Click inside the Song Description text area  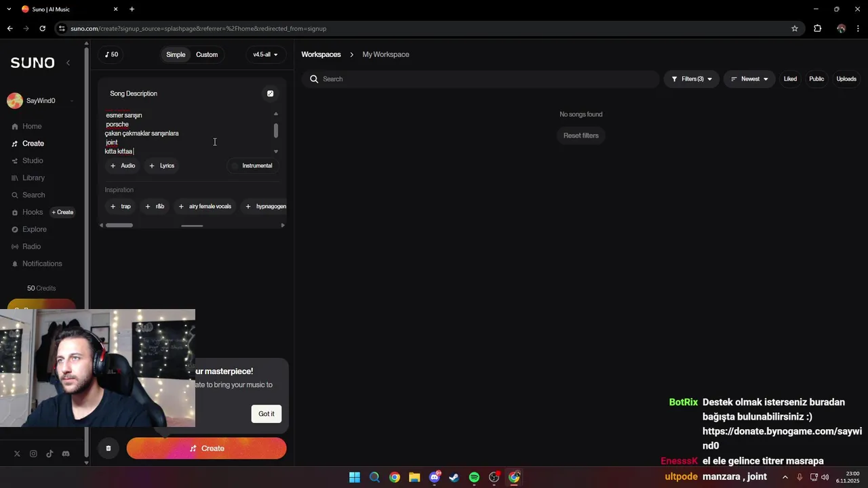pos(187,133)
